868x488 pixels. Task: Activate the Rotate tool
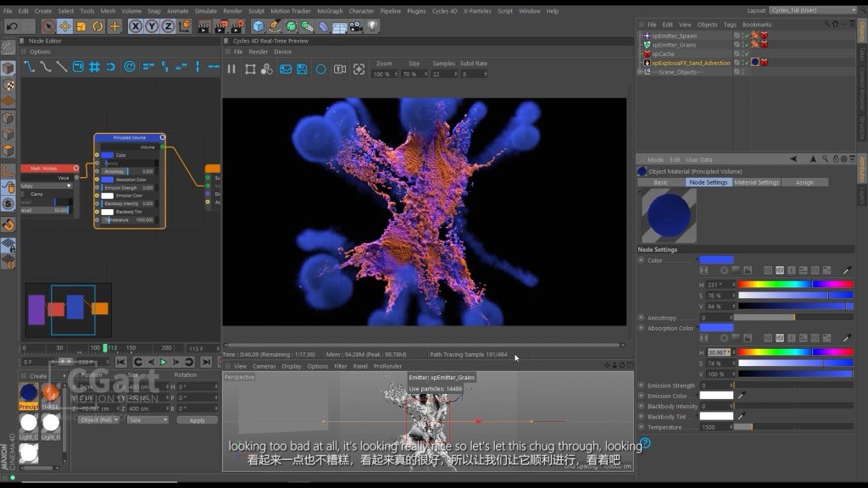point(97,26)
